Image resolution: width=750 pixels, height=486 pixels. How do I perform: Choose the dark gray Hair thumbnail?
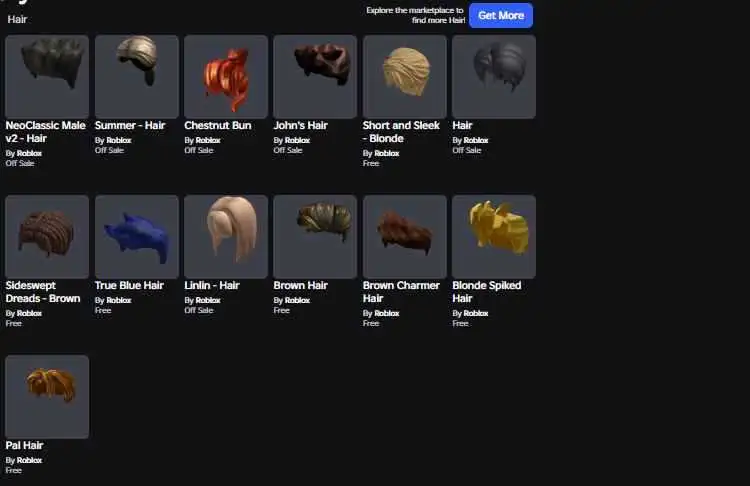[494, 77]
